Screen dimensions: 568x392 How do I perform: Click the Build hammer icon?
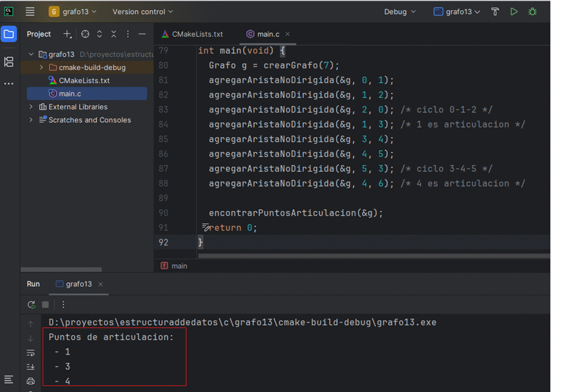pyautogui.click(x=495, y=12)
